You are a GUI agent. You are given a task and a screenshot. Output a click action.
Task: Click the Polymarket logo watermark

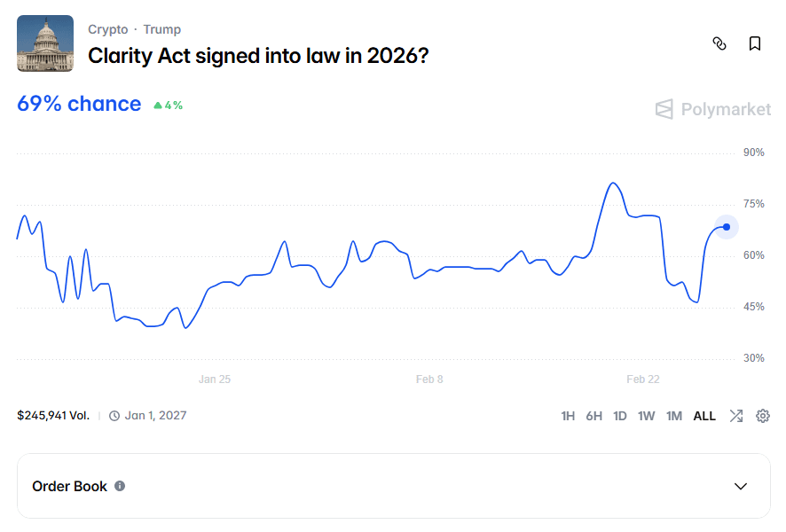(x=713, y=109)
